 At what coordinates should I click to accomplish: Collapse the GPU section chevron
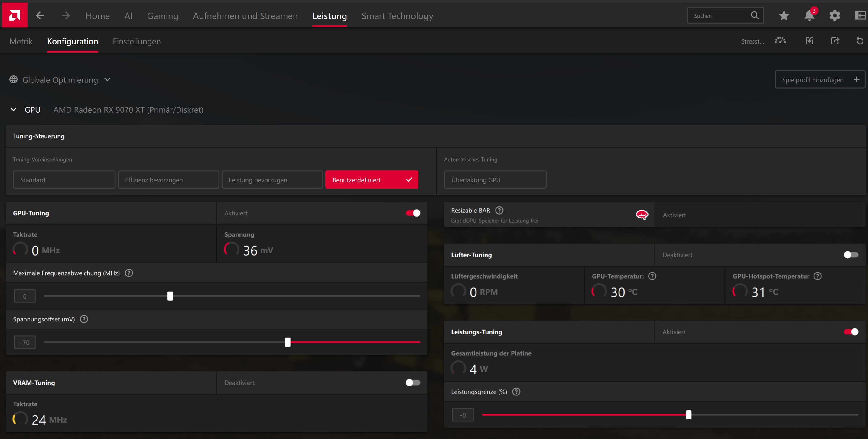[14, 109]
